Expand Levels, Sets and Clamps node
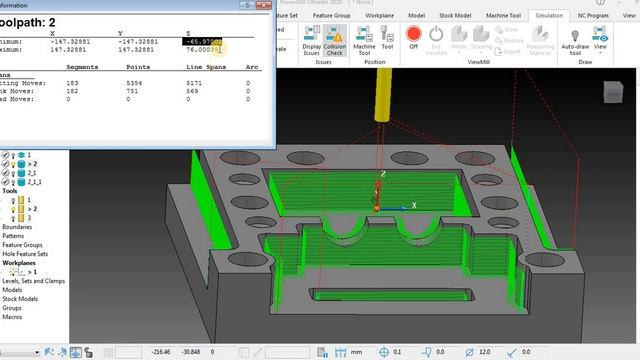The width and height of the screenshot is (640, 360). tap(33, 281)
